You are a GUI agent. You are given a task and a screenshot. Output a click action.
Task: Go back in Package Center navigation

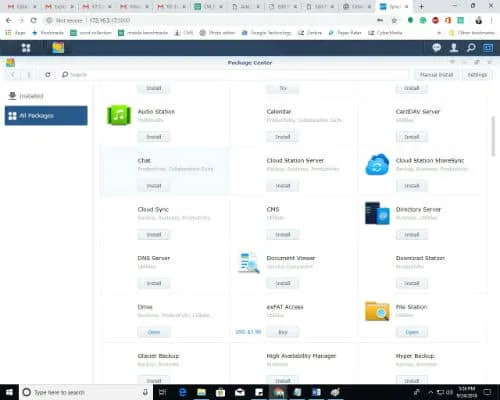click(13, 75)
